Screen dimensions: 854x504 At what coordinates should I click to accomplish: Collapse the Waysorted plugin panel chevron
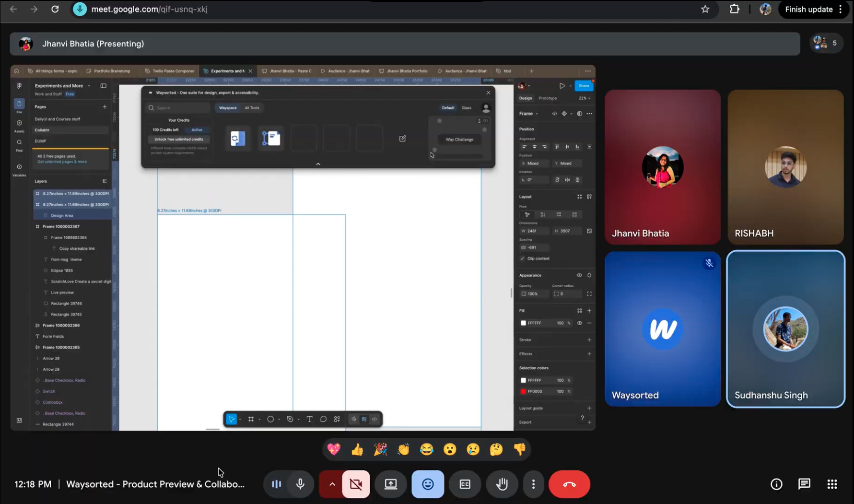point(318,164)
